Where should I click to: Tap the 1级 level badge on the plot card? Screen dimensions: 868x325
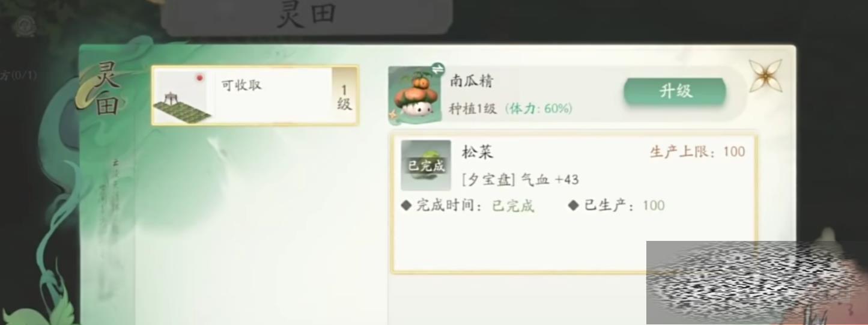344,96
